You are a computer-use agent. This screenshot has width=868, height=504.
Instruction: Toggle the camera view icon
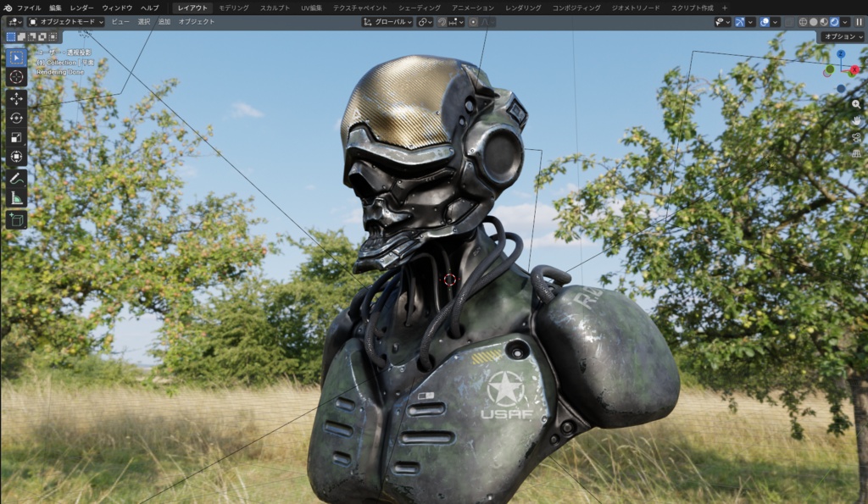856,137
